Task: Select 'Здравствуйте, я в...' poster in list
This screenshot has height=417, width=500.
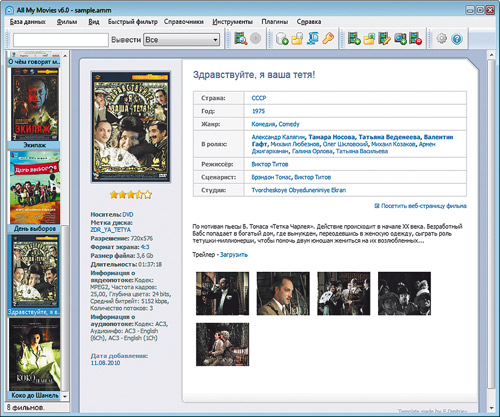Action: [x=35, y=271]
